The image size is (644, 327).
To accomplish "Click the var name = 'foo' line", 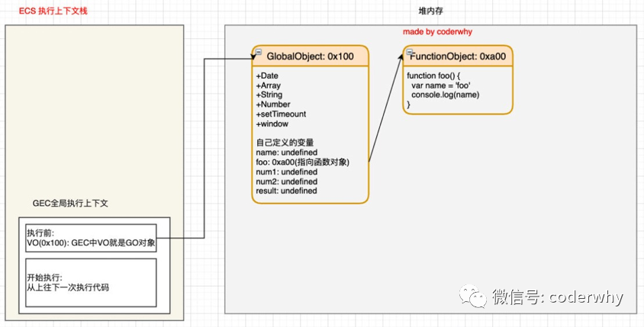I will pos(441,85).
